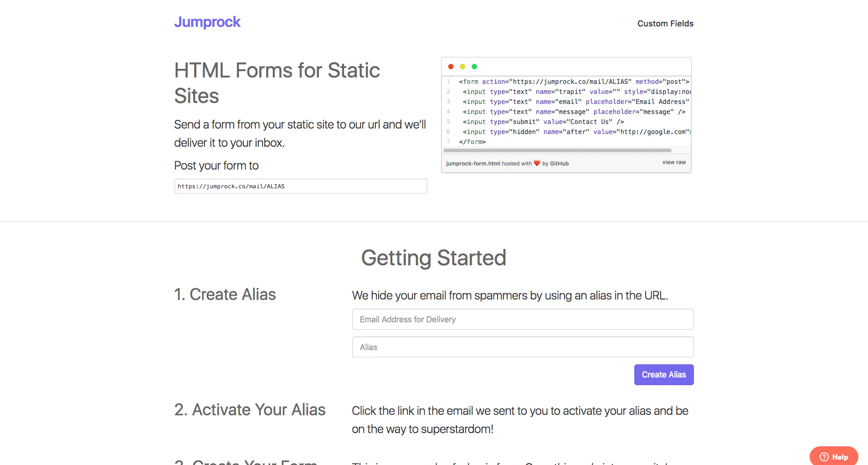868x465 pixels.
Task: Click the closing form tag line
Action: click(473, 142)
